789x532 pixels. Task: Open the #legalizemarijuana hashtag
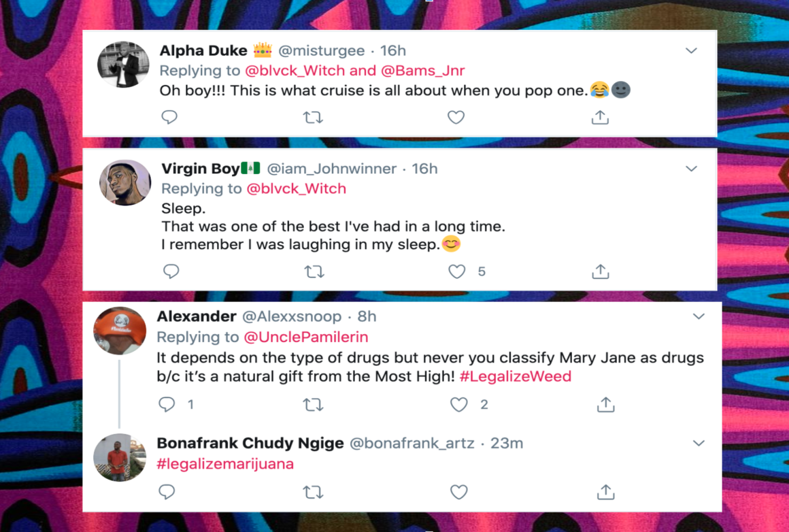(225, 464)
